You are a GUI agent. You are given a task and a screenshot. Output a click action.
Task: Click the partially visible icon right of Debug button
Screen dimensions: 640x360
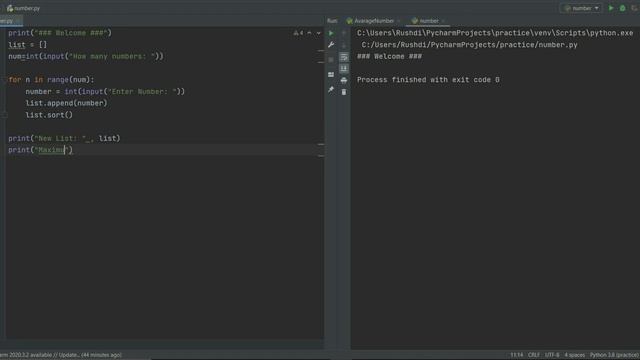[x=635, y=8]
